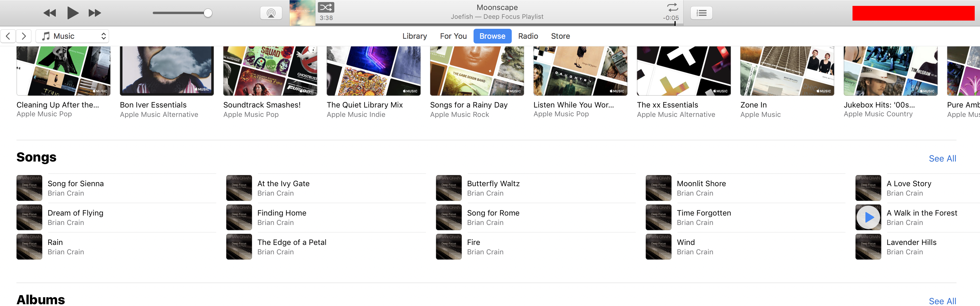
Task: Switch to the Library tab
Action: click(414, 36)
